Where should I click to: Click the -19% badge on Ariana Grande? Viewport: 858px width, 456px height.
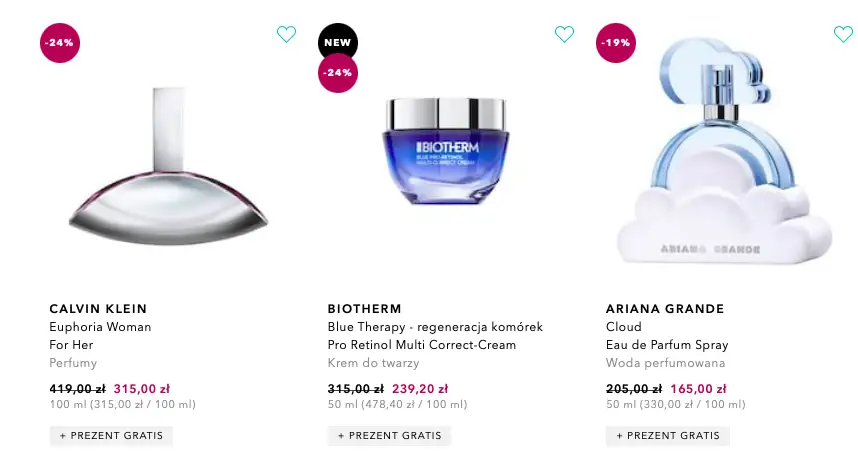616,43
